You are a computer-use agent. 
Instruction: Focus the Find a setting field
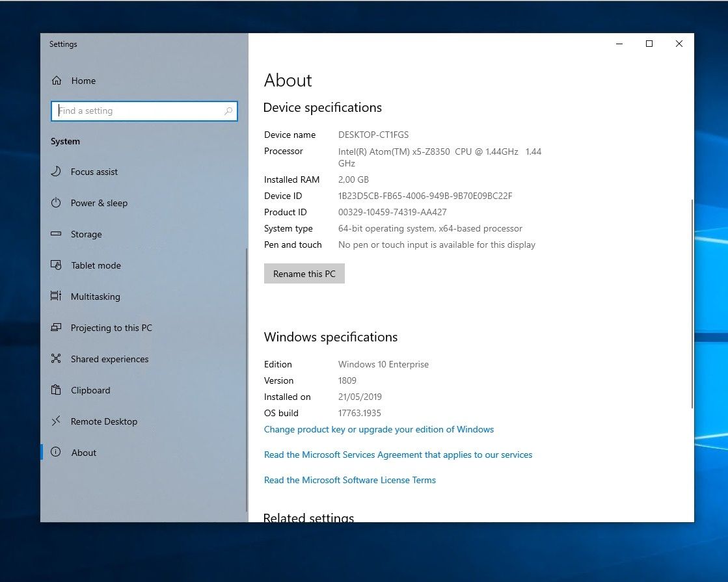point(144,111)
